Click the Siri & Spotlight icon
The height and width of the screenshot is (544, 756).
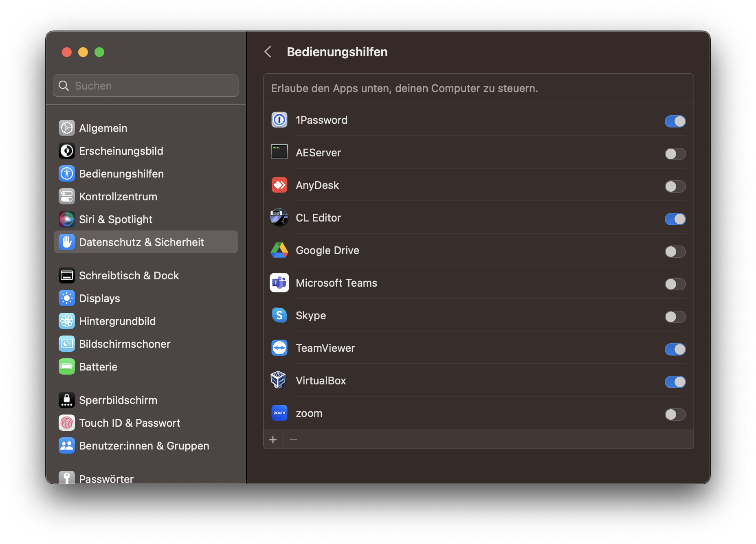[67, 219]
